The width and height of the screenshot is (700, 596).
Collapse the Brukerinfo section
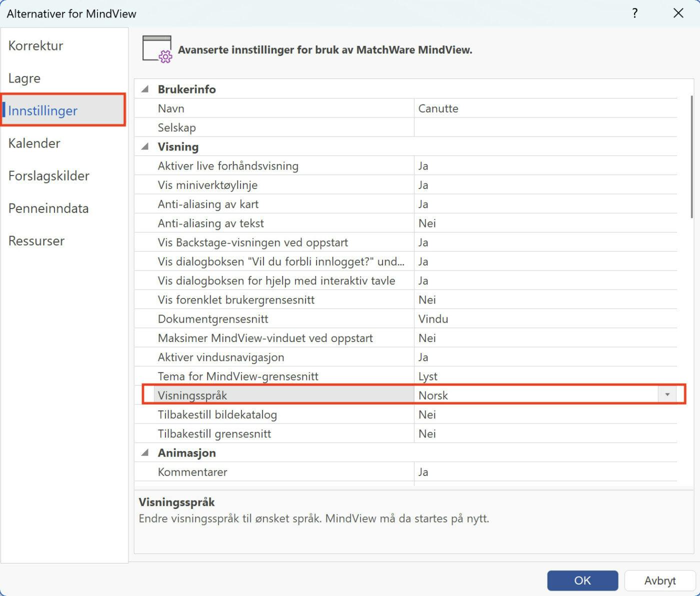pyautogui.click(x=145, y=89)
